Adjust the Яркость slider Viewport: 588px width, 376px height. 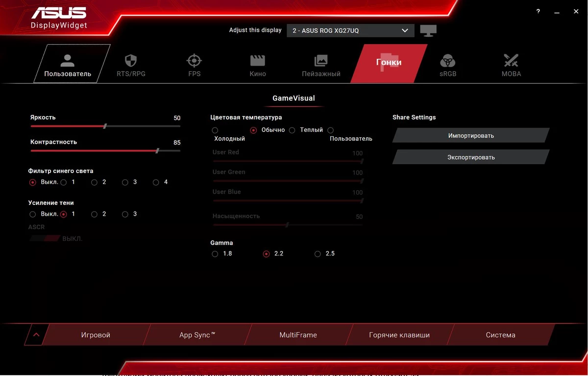[x=105, y=126]
